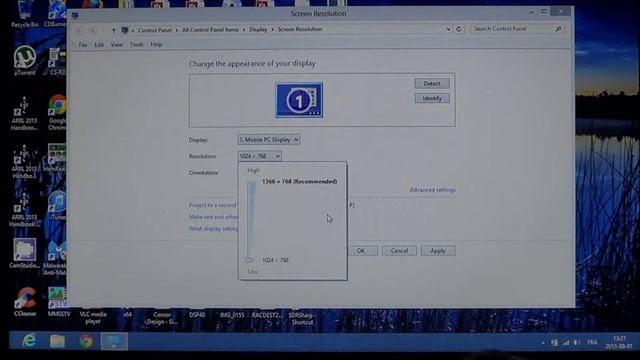
Task: Click the forward navigation arrow
Action: pos(93,30)
